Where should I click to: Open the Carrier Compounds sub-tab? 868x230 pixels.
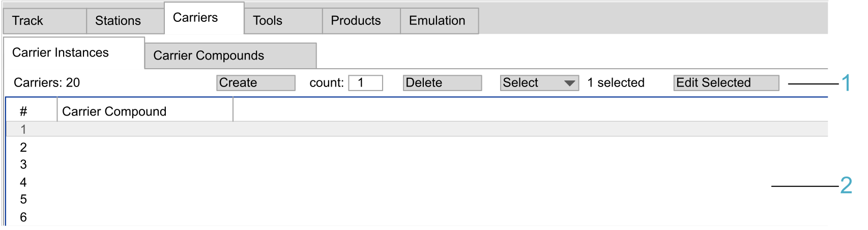point(230,55)
